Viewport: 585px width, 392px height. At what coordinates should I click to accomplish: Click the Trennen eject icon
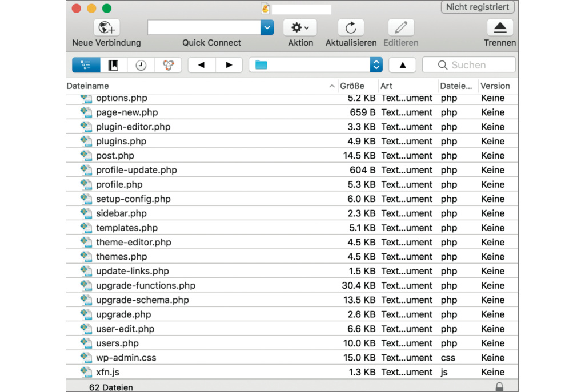(500, 27)
